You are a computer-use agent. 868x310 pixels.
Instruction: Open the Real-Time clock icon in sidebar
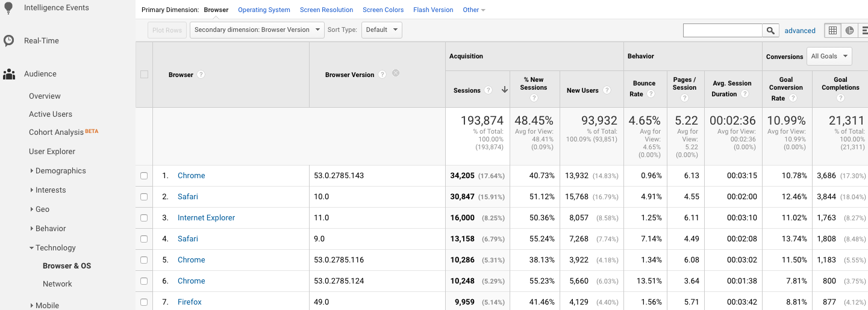[x=9, y=41]
